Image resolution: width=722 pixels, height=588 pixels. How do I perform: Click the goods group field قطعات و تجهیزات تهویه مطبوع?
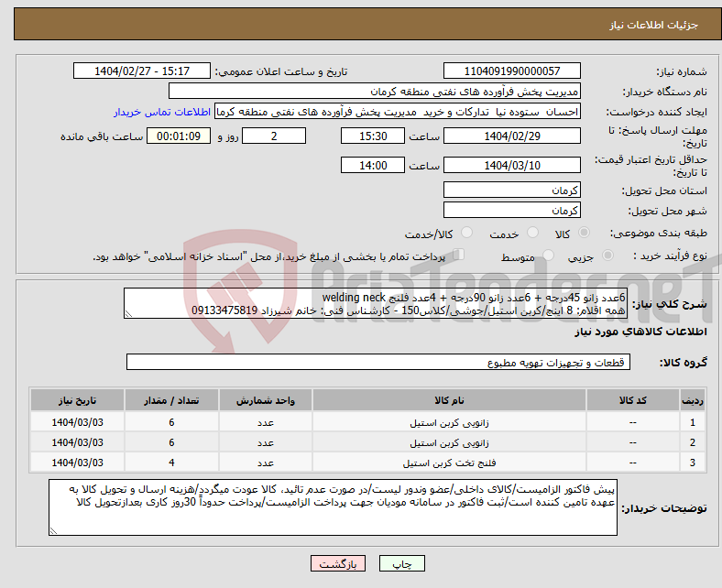pyautogui.click(x=378, y=362)
